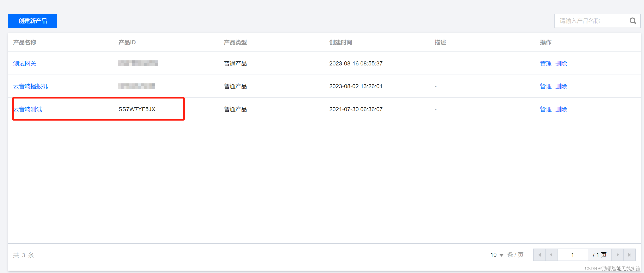Image resolution: width=644 pixels, height=273 pixels.
Task: Click the 共 3 条 total count
Action: [23, 255]
